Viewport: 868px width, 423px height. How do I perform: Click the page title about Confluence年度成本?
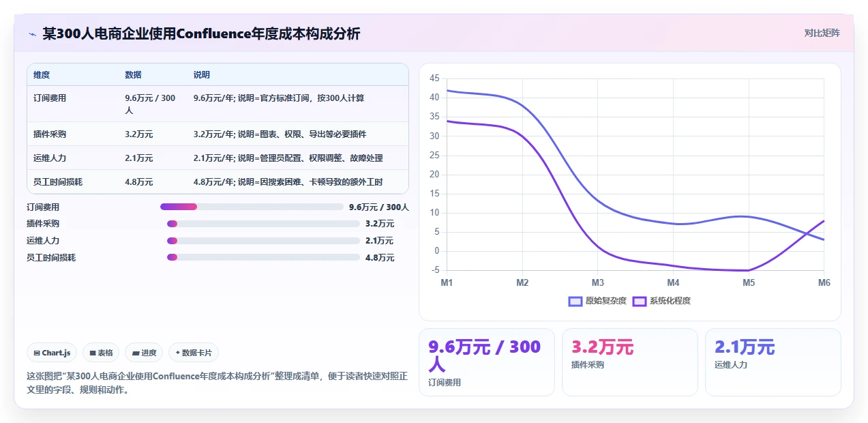(201, 33)
